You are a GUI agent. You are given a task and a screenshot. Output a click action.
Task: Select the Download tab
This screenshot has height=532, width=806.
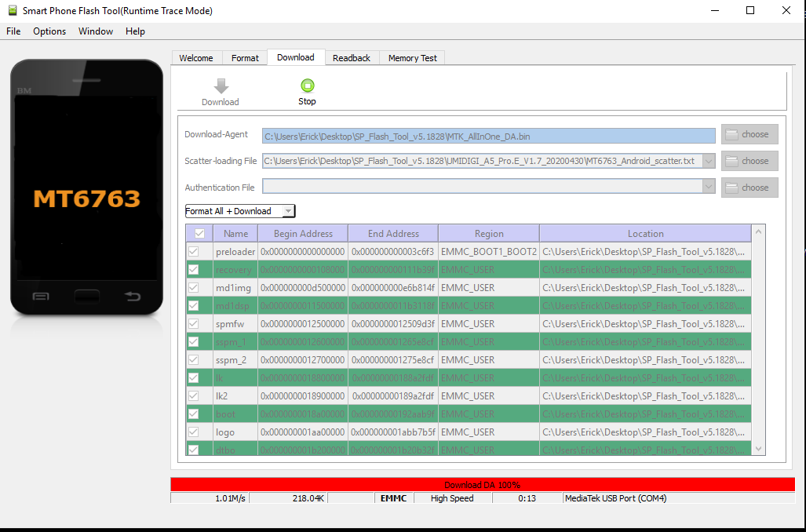(296, 57)
